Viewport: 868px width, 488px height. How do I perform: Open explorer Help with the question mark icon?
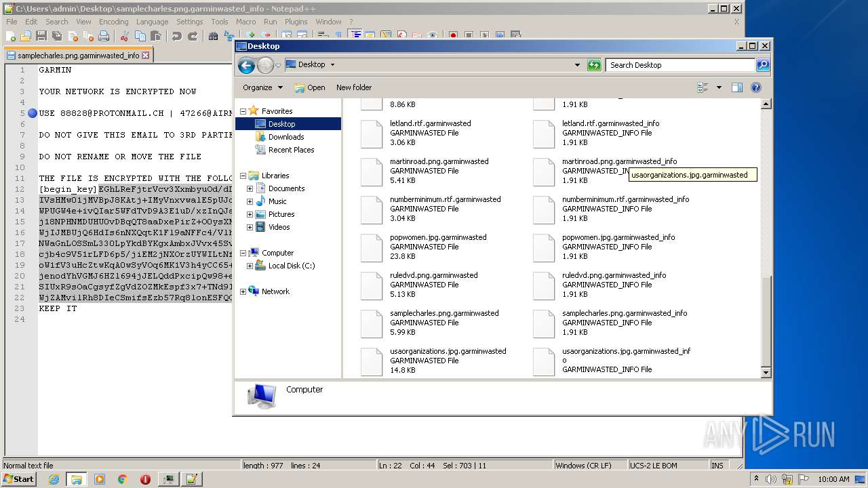pos(756,87)
